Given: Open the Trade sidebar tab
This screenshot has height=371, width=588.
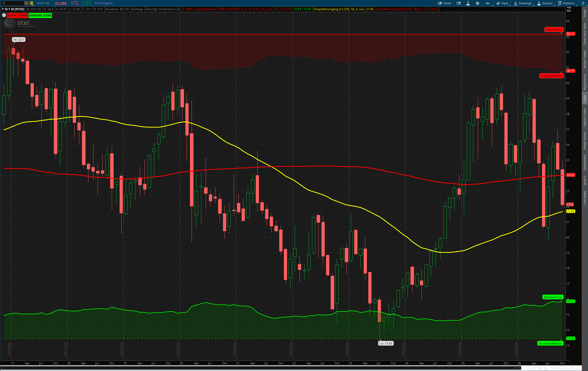Looking at the screenshot, I should [x=585, y=14].
